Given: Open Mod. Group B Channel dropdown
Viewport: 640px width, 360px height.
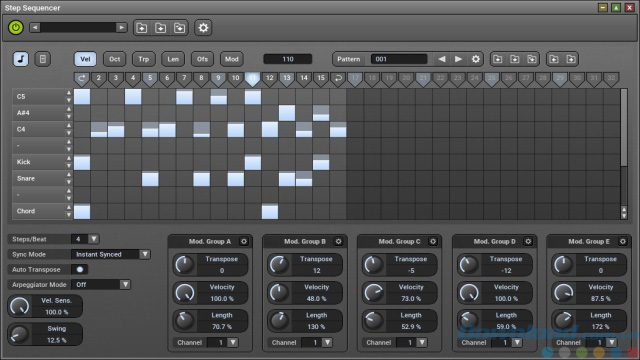Looking at the screenshot, I should (x=327, y=342).
